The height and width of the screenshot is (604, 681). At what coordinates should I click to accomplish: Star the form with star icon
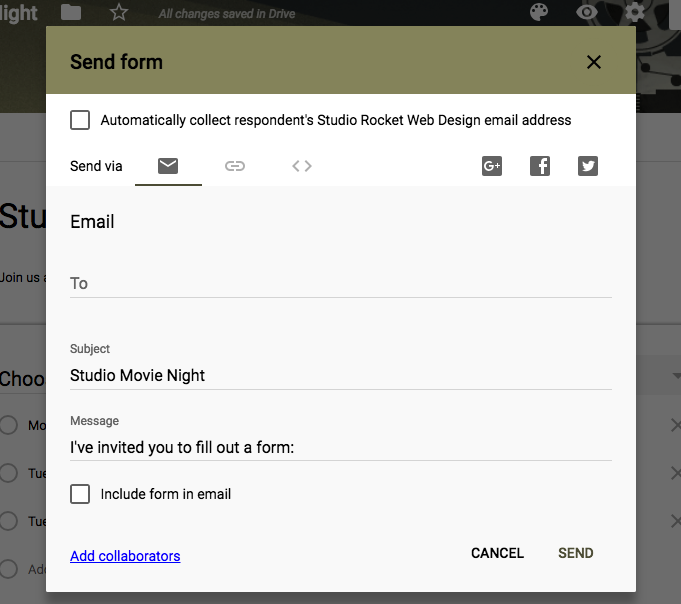(x=119, y=12)
